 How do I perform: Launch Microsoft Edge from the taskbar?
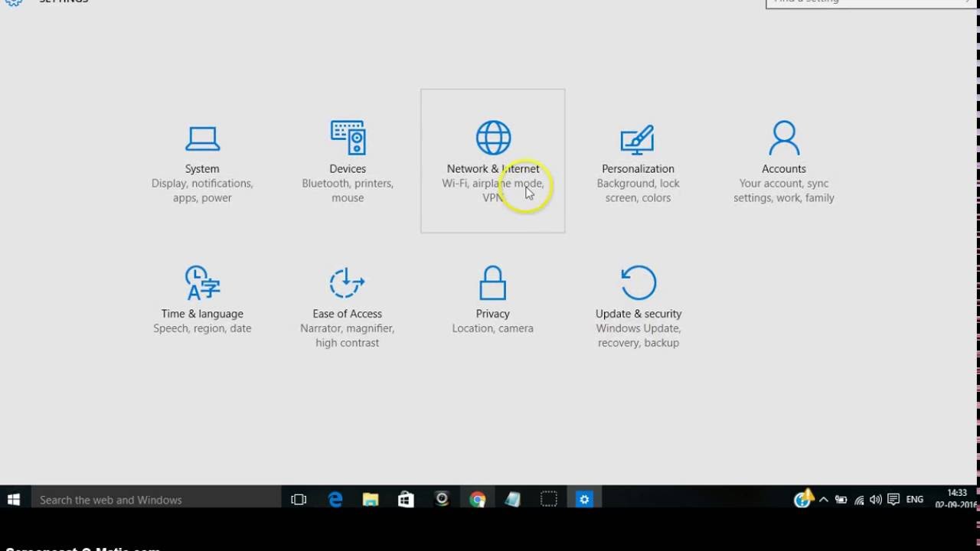pos(335,500)
